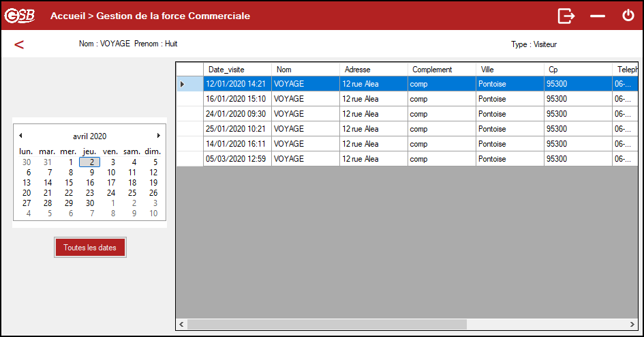Go to previous month in calendar
The width and height of the screenshot is (644, 337).
pyautogui.click(x=20, y=136)
